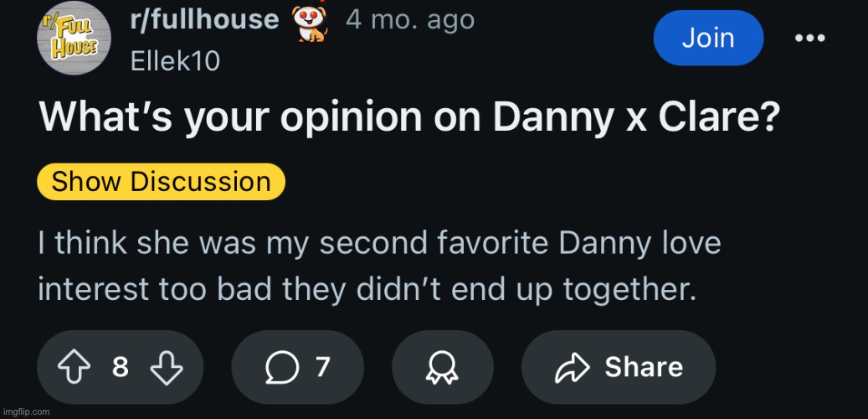Give an award using the ribbon icon

tap(442, 367)
